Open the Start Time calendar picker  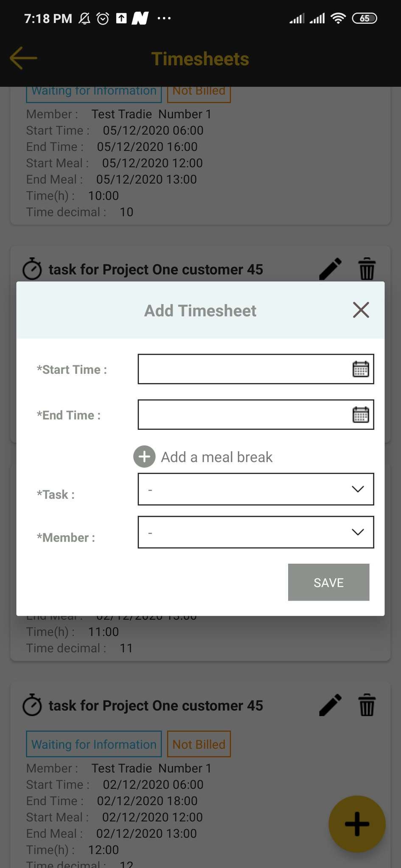[361, 369]
